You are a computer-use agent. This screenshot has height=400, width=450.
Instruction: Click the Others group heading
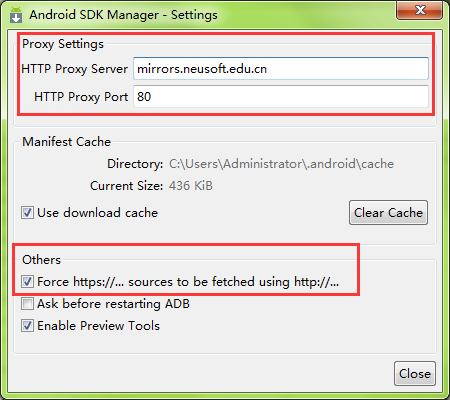click(41, 260)
